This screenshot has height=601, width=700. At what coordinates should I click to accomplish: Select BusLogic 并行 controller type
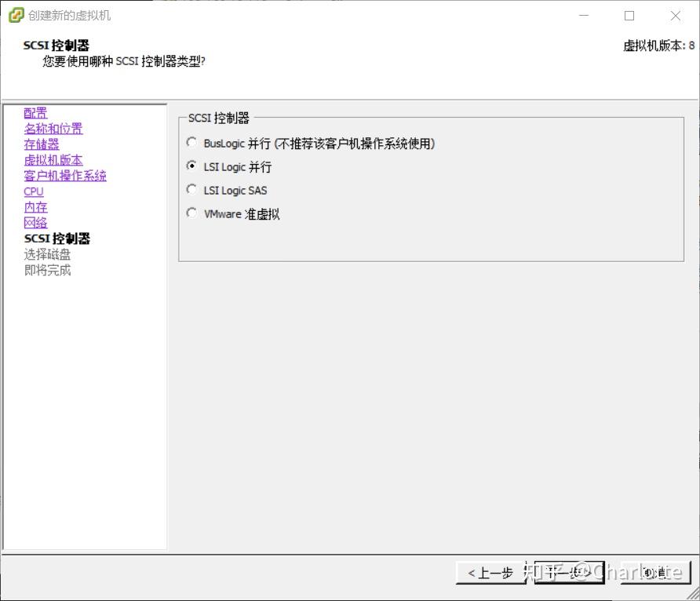(191, 143)
